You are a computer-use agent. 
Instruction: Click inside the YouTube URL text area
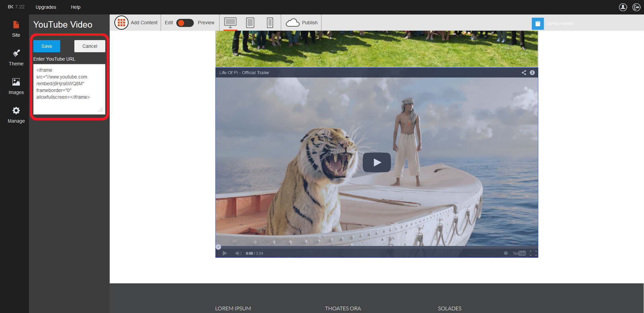click(69, 89)
